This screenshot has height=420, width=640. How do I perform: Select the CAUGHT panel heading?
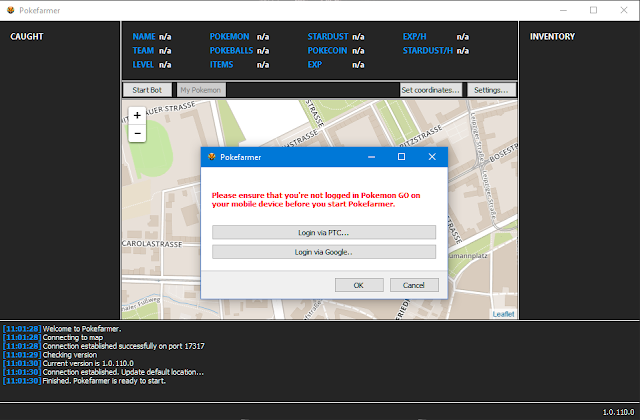27,37
